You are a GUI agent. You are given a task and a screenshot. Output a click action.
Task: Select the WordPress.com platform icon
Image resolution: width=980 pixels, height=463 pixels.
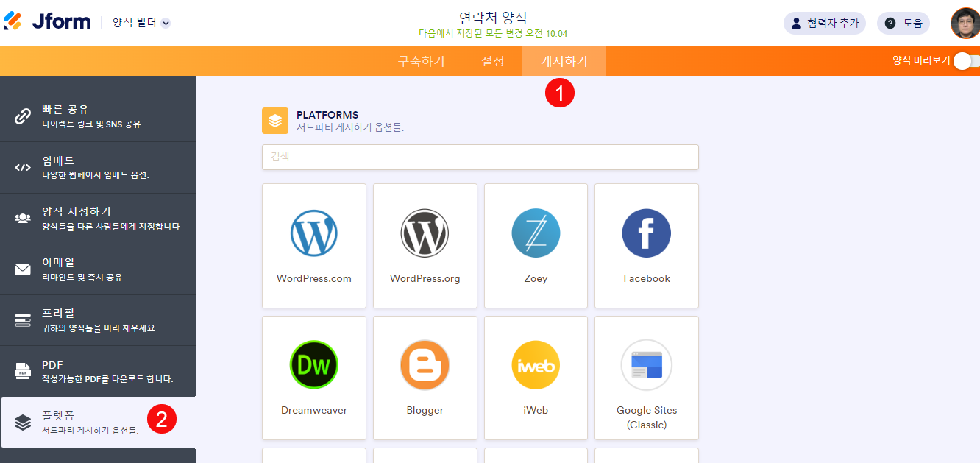(x=314, y=233)
